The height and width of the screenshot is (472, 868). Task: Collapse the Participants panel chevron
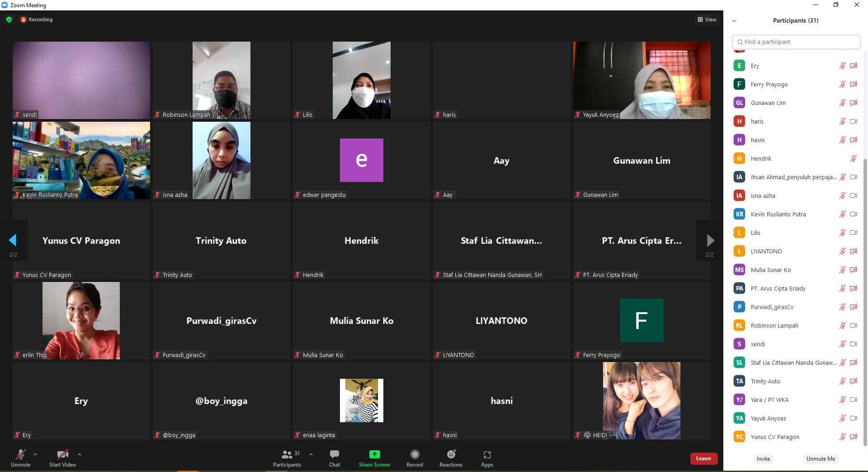click(734, 21)
